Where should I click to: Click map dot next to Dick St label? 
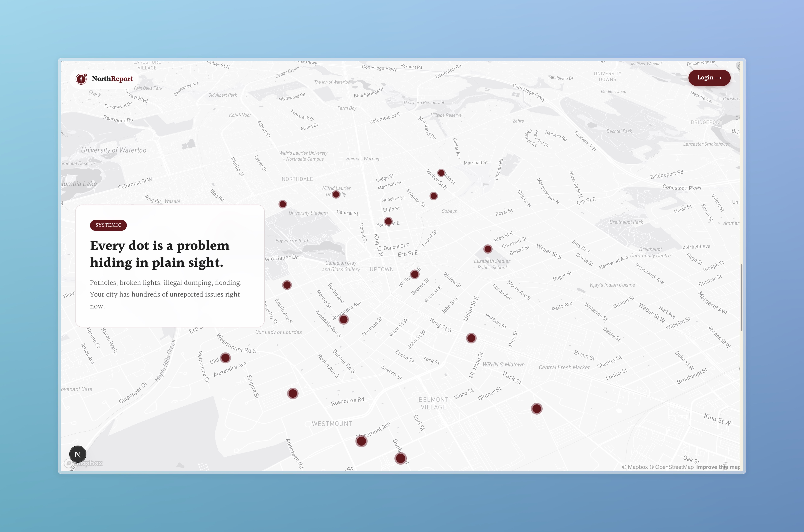coord(225,358)
